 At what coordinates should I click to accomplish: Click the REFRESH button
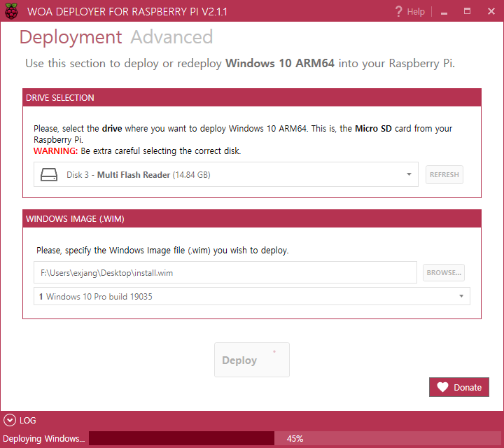[444, 174]
